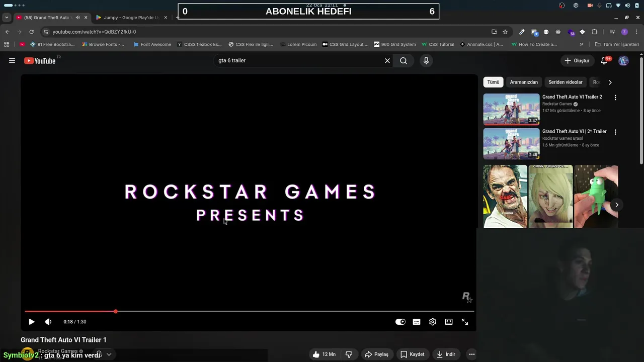Switch to theater mode
This screenshot has width=644, height=362.
pyautogui.click(x=449, y=322)
